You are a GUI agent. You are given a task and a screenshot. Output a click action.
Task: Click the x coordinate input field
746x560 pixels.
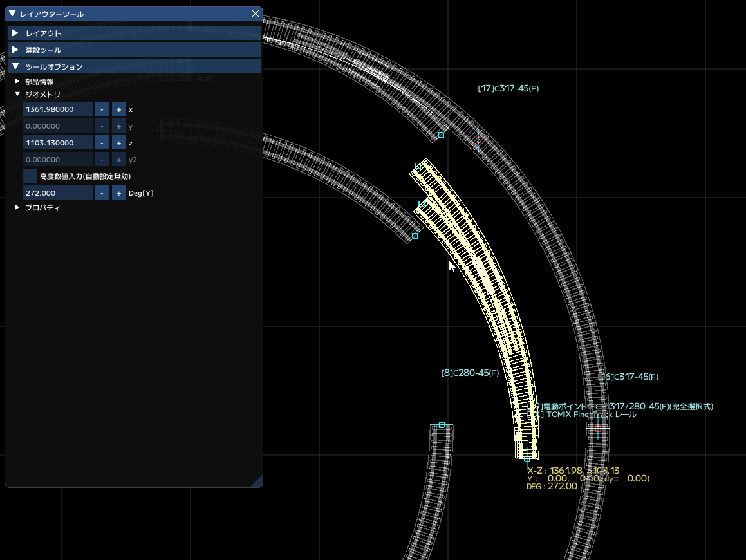pos(57,109)
